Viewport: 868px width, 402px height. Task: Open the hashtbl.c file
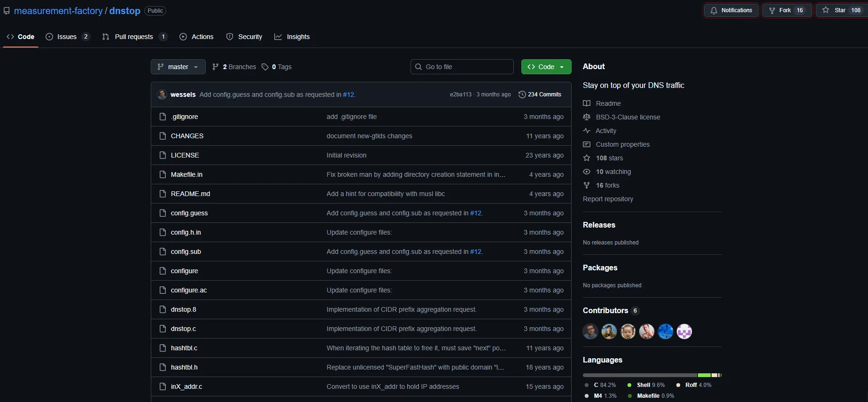coord(184,348)
